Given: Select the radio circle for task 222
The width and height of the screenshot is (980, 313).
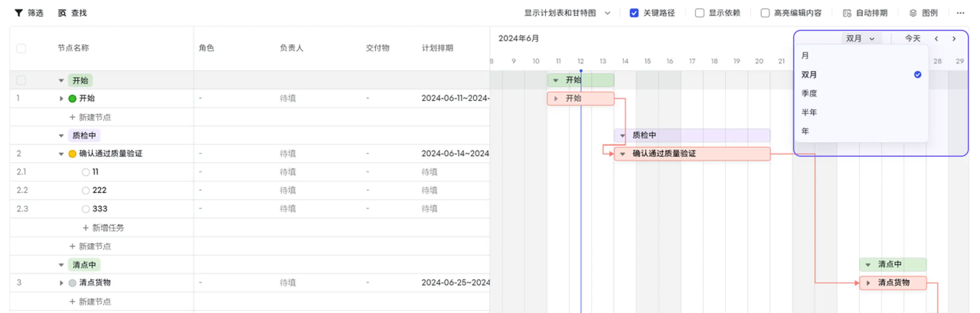Looking at the screenshot, I should [x=85, y=190].
